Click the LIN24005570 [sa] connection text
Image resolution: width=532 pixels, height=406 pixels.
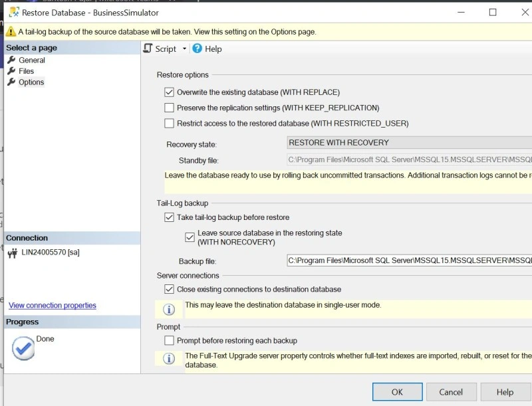click(51, 252)
